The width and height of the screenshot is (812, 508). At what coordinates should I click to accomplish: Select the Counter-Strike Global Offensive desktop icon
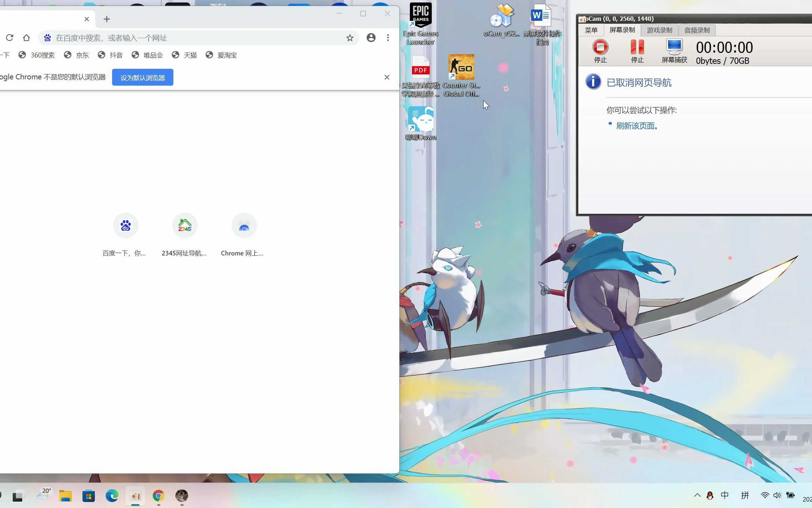(x=461, y=76)
